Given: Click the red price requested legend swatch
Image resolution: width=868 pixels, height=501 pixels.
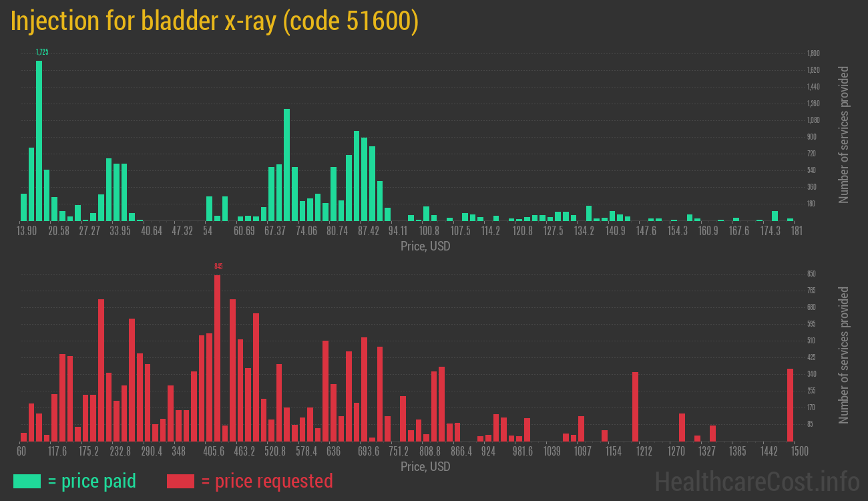Looking at the screenshot, I should (x=180, y=481).
